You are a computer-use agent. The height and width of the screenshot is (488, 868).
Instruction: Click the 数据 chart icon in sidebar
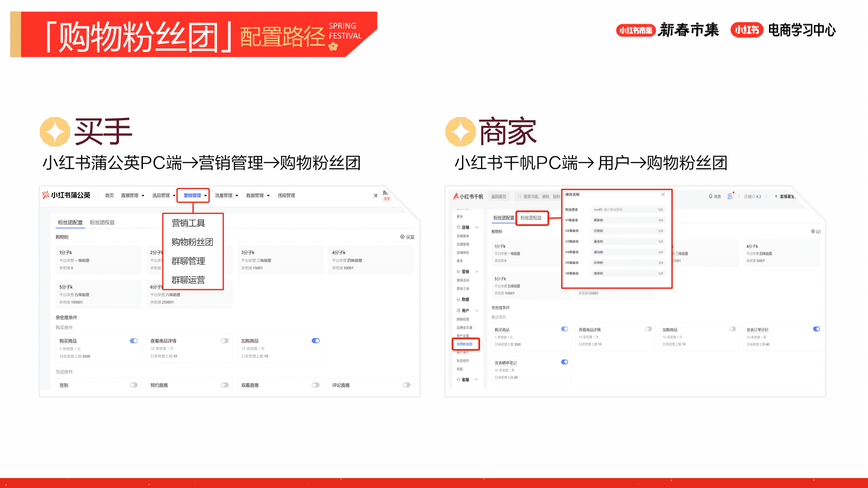pyautogui.click(x=458, y=300)
